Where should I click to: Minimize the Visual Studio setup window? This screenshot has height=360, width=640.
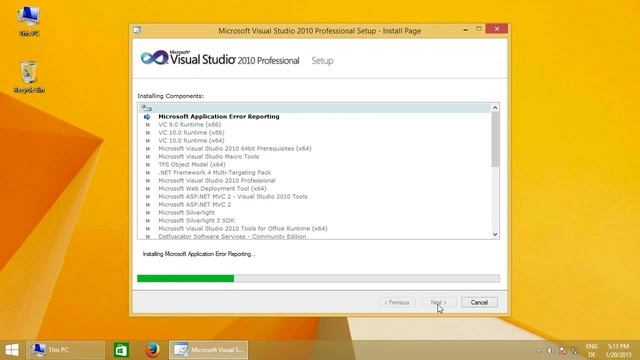pyautogui.click(x=465, y=29)
